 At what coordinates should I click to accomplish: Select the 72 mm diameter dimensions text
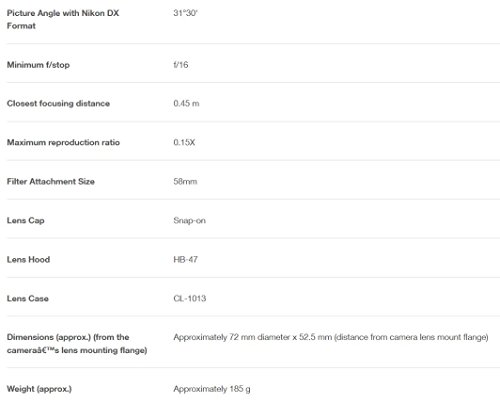coord(260,337)
